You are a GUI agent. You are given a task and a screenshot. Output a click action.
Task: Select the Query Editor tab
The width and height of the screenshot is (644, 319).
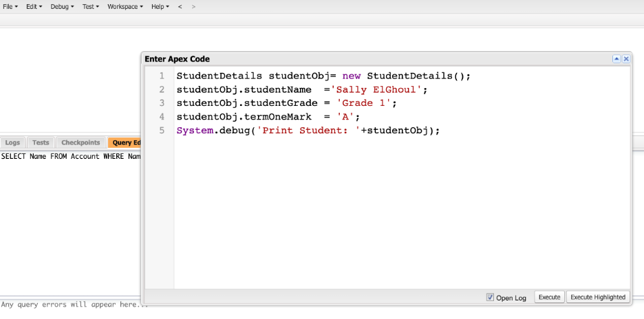click(x=126, y=142)
